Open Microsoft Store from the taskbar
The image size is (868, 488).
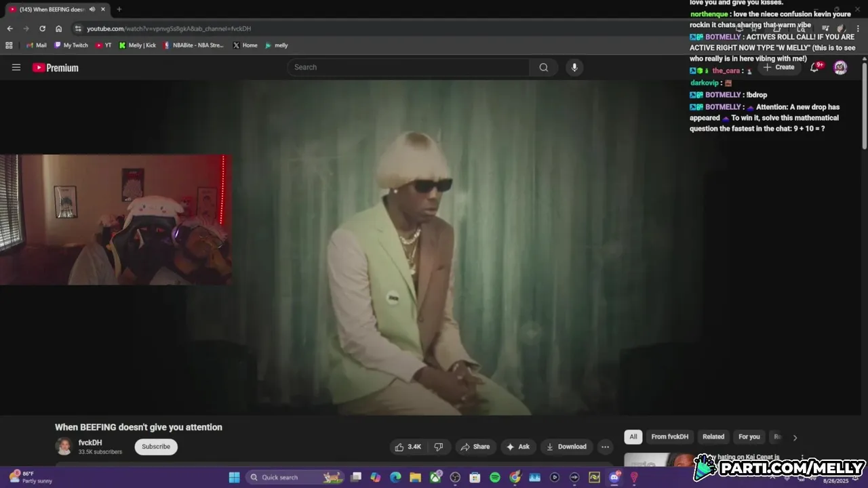(475, 477)
